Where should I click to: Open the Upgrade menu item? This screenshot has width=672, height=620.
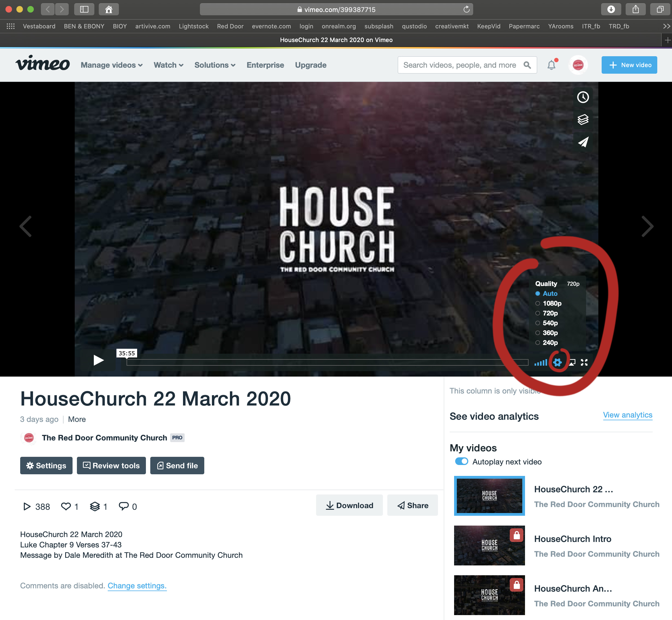[311, 65]
